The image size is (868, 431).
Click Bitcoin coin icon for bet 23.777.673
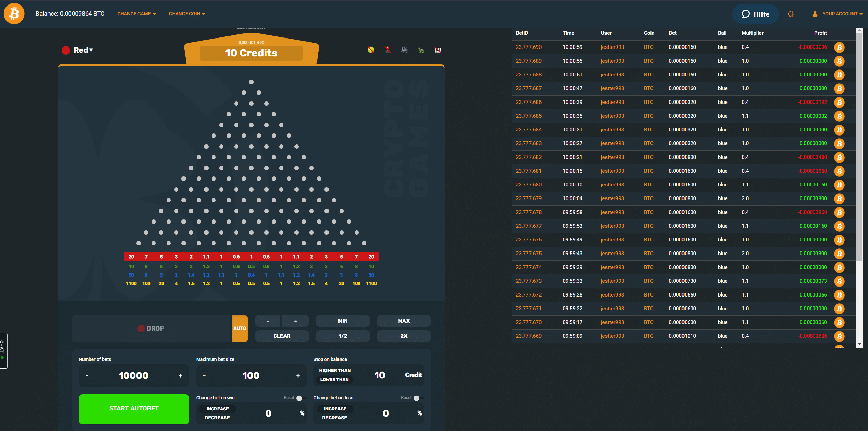[x=839, y=281]
